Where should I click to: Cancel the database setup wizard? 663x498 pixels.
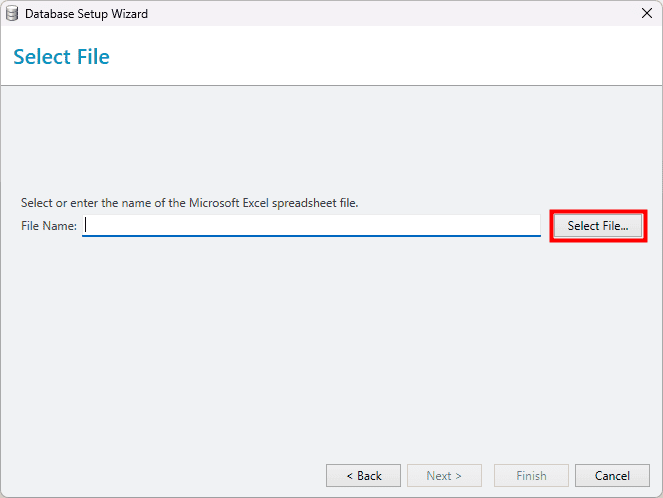pyautogui.click(x=612, y=476)
